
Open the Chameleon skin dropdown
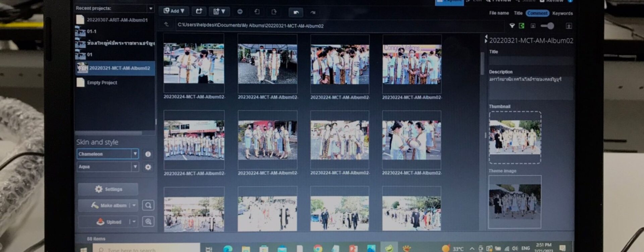click(107, 154)
